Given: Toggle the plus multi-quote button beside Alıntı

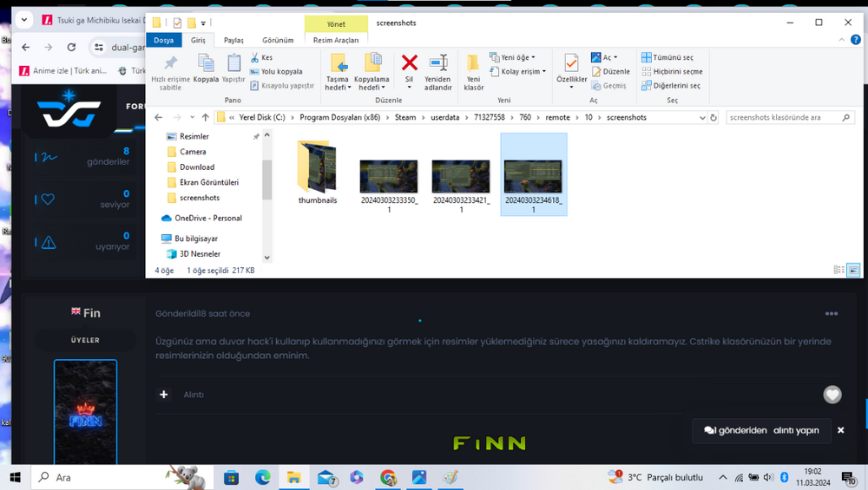Looking at the screenshot, I should [164, 395].
